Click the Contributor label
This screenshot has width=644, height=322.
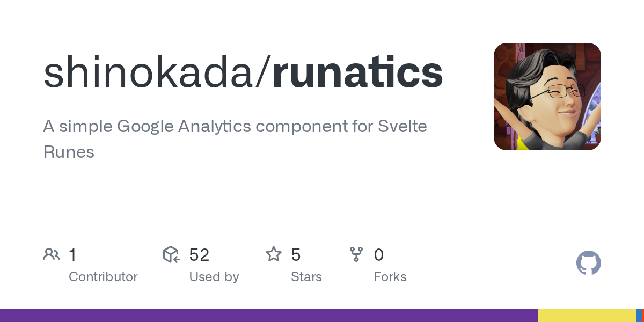coord(103,277)
